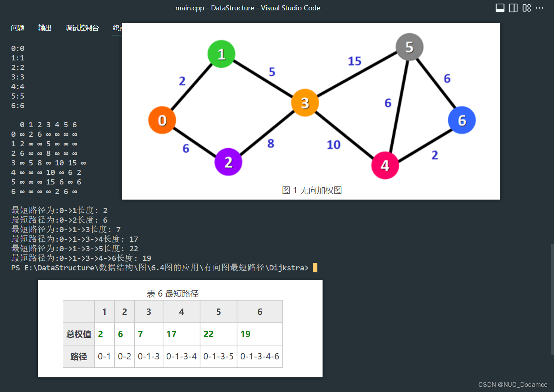Click terminal line 最短路径为:0->2长度: 6
Screen dimensions: 554x392
click(x=59, y=220)
